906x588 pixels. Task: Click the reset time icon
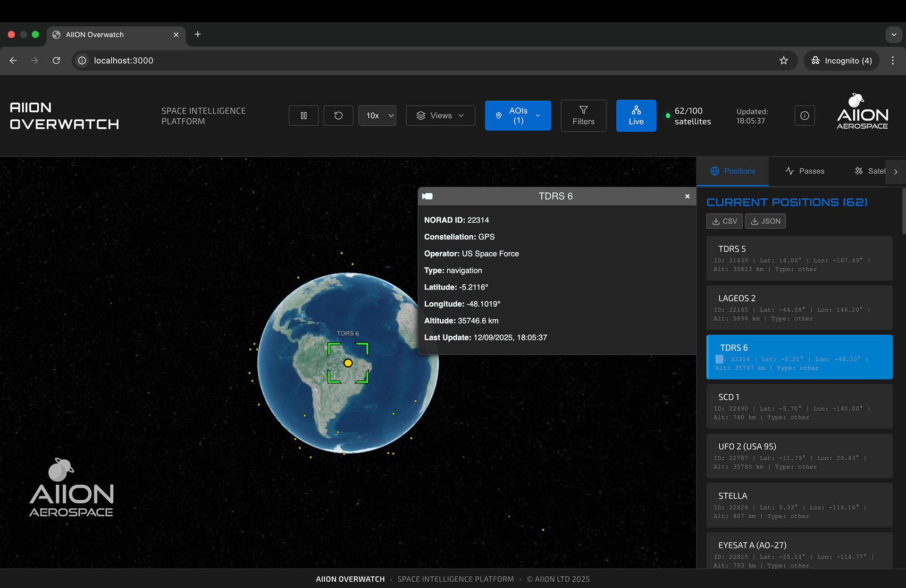point(338,116)
